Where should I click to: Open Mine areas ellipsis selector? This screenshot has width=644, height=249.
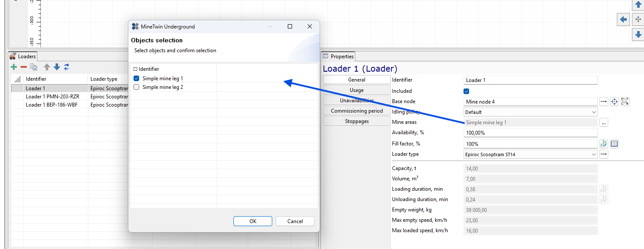click(x=604, y=123)
